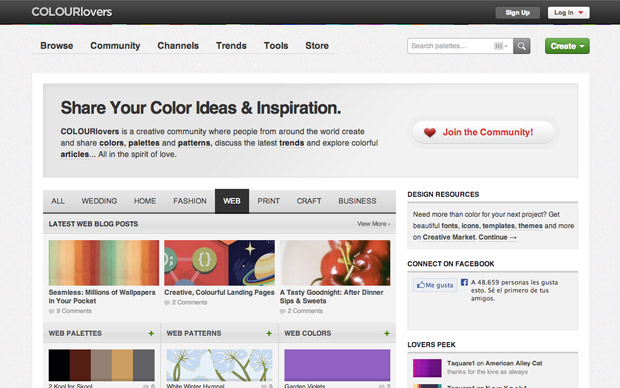Select the WEB tab

click(232, 201)
